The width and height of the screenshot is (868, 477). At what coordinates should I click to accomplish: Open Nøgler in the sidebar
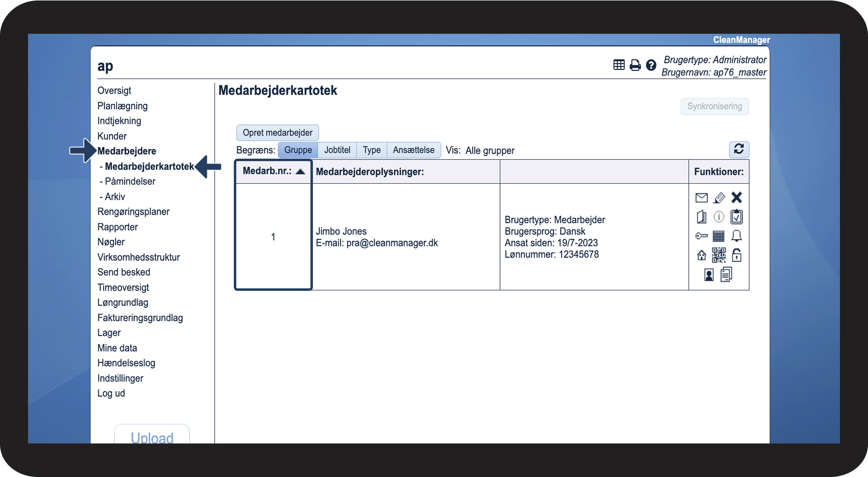(111, 242)
